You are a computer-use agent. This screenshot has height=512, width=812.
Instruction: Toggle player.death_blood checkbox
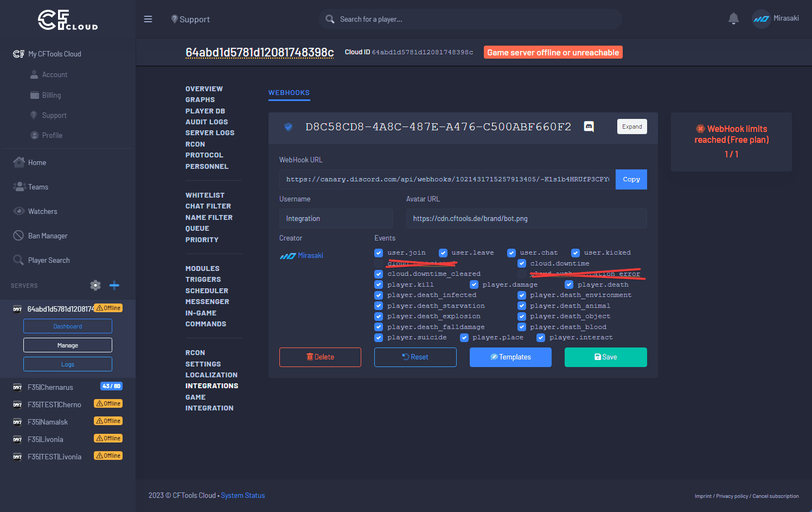pyautogui.click(x=522, y=327)
